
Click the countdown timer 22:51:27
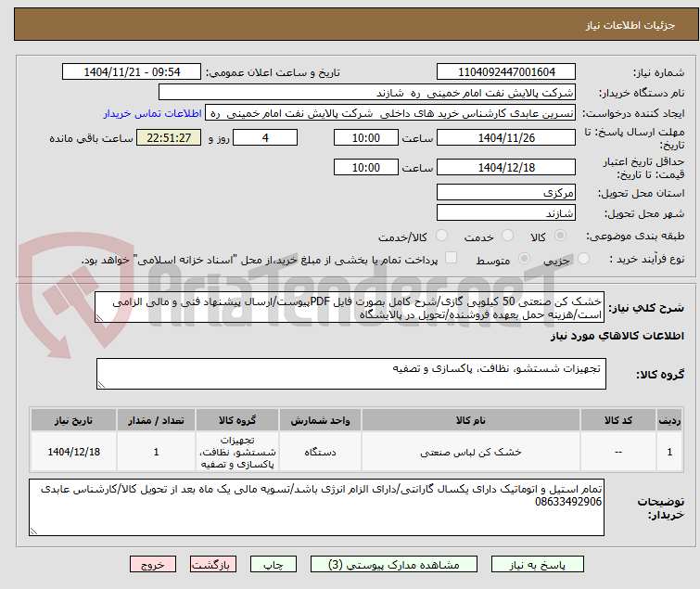169,137
